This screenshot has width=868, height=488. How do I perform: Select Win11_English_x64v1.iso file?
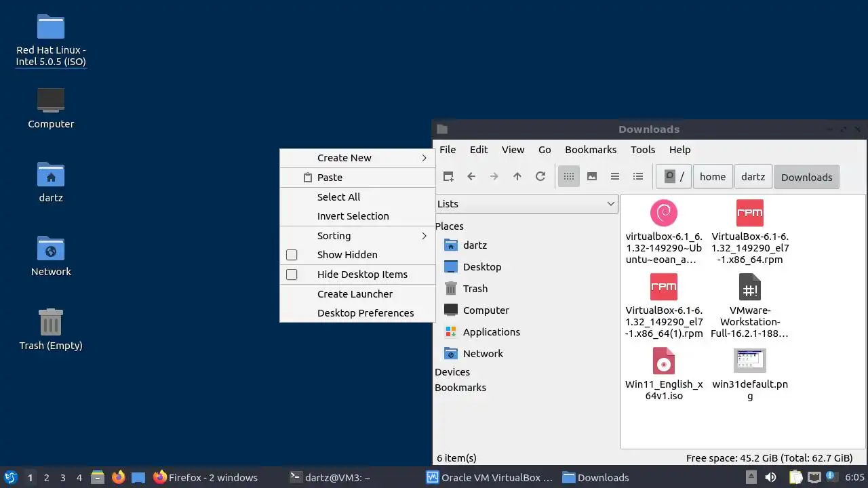664,373
